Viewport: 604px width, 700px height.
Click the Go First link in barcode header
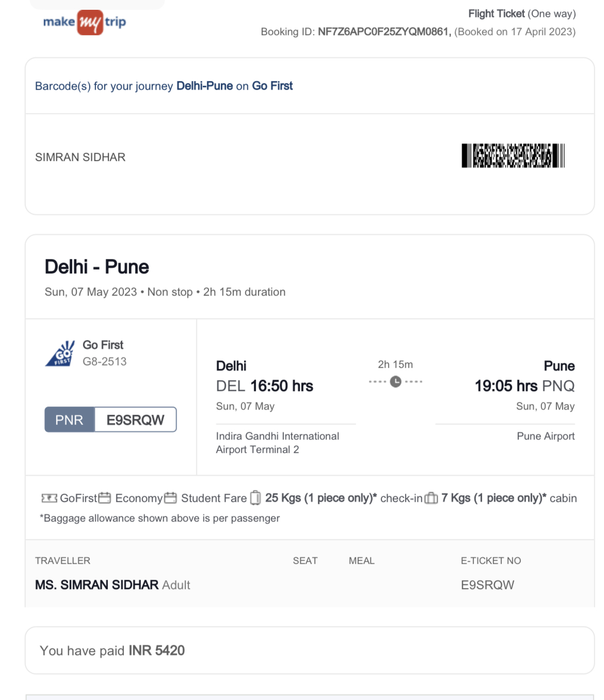click(272, 86)
